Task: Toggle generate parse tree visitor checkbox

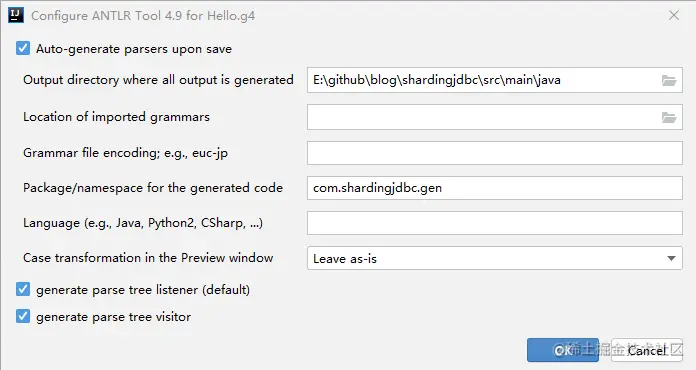Action: [x=23, y=316]
